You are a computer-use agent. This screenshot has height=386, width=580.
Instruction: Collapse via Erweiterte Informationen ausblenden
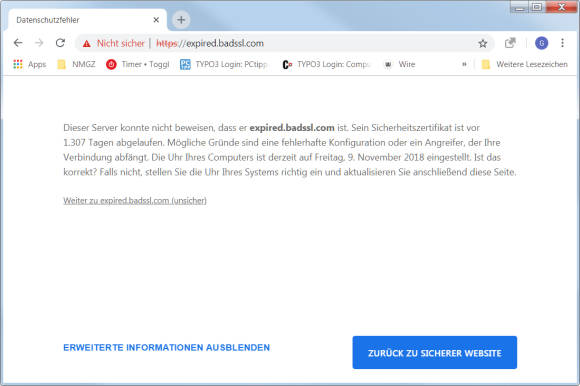click(166, 348)
